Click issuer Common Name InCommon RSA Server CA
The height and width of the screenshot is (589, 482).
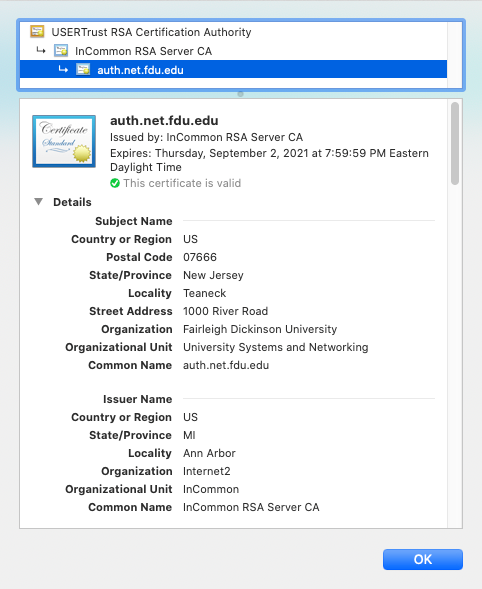pos(251,507)
